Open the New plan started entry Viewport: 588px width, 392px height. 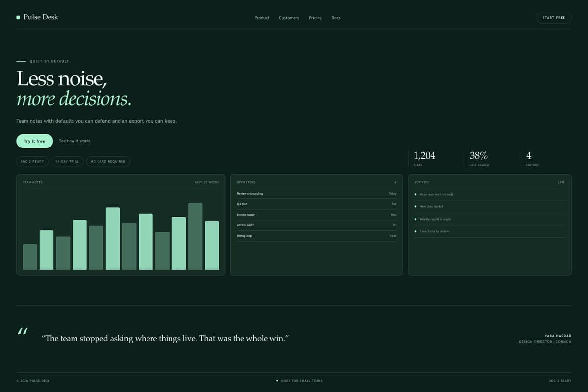[x=490, y=206]
